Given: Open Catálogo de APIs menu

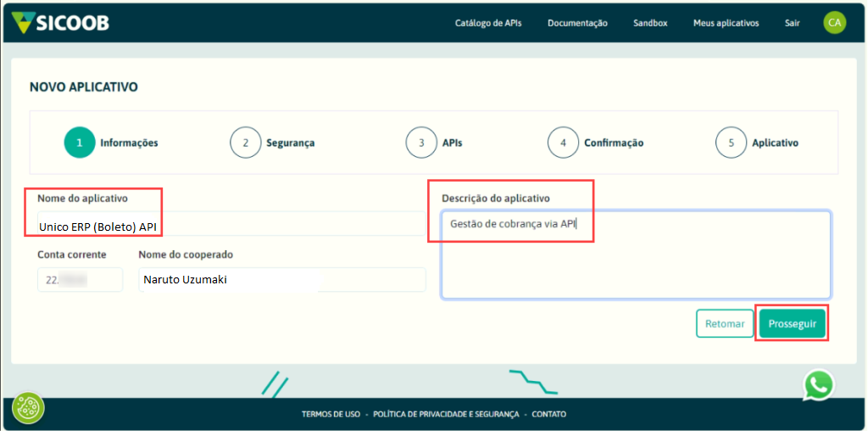Looking at the screenshot, I should click(x=488, y=23).
